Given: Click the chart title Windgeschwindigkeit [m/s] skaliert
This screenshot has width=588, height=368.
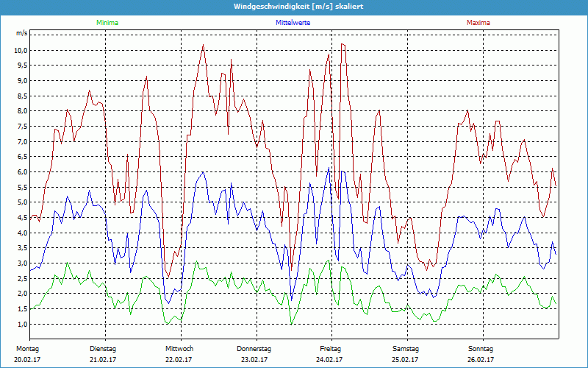Looking at the screenshot, I should pos(298,7).
